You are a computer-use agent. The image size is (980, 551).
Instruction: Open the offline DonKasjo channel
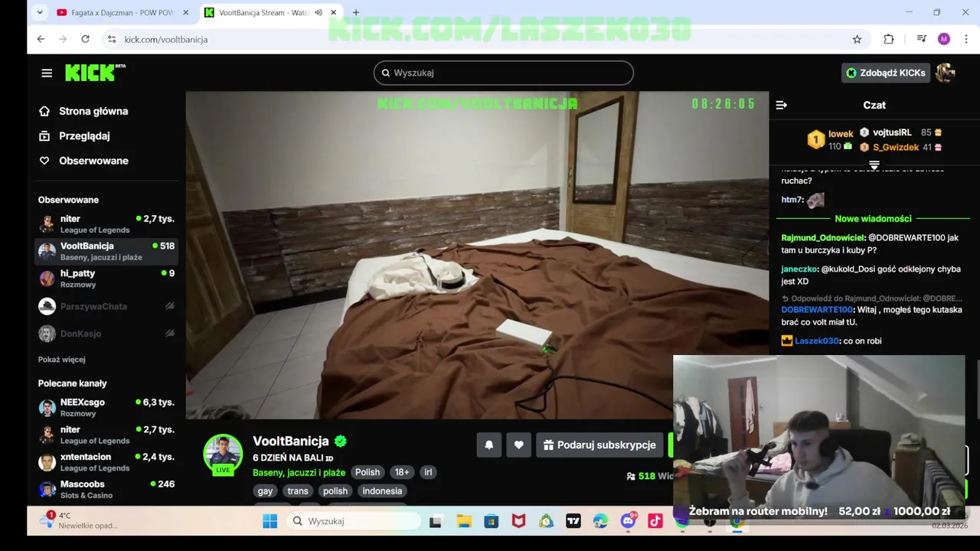click(107, 334)
